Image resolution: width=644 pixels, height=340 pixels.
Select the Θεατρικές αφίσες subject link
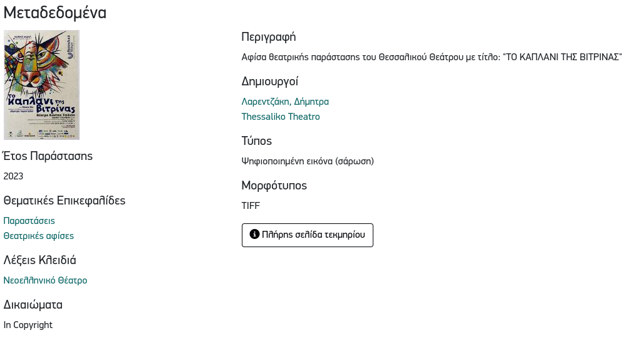point(39,236)
